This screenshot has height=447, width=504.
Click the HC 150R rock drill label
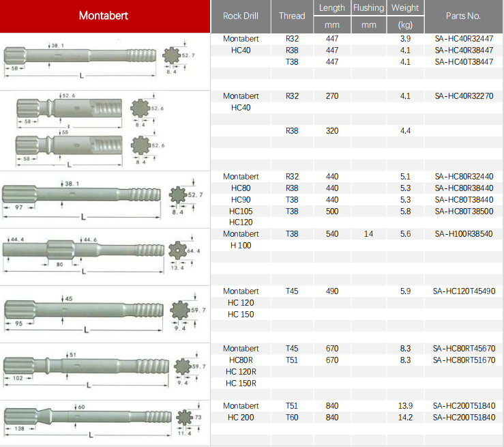pos(241,384)
